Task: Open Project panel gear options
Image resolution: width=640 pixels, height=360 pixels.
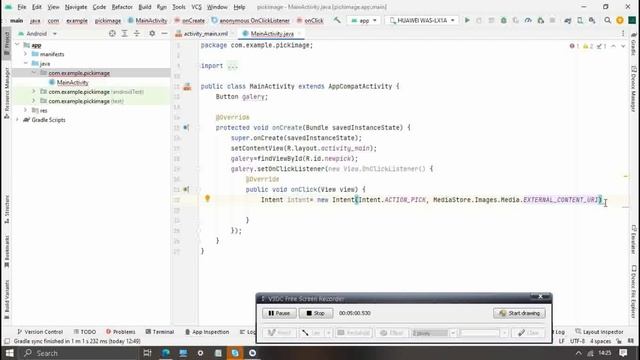Action: (x=152, y=33)
